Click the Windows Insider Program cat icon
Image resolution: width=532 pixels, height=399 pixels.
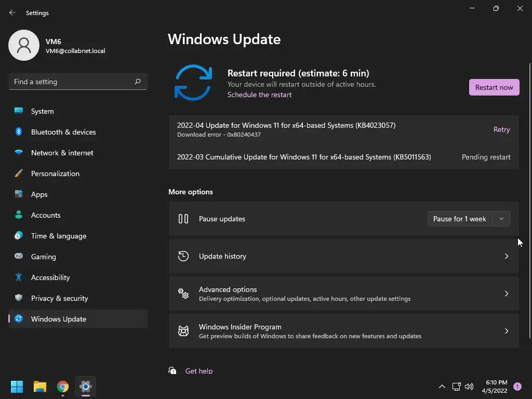(183, 331)
